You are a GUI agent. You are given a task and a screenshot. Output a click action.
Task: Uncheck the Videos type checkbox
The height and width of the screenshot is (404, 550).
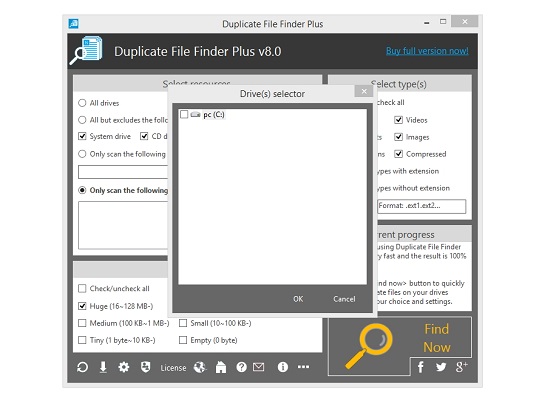pos(398,120)
